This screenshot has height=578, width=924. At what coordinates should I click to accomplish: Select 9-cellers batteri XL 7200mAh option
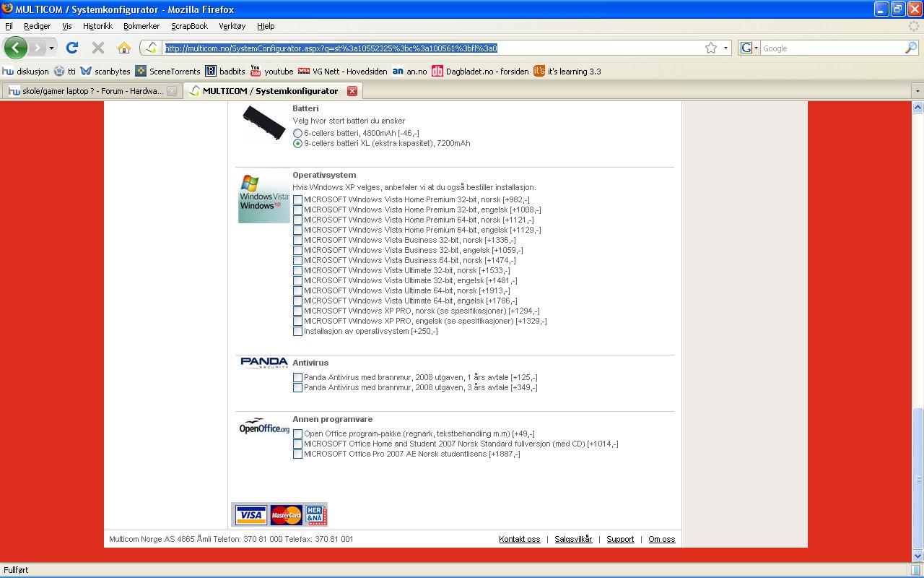pyautogui.click(x=297, y=144)
